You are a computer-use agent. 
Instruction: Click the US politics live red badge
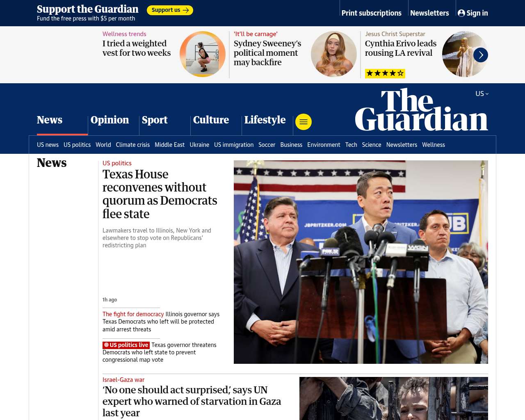pyautogui.click(x=126, y=345)
